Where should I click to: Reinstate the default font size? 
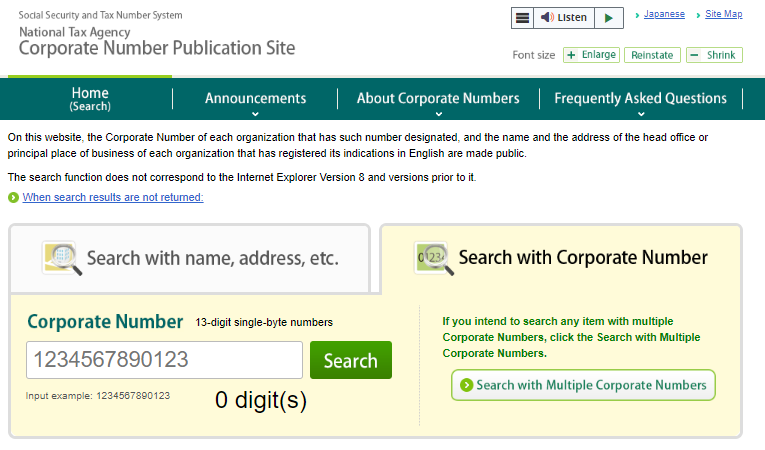click(652, 55)
